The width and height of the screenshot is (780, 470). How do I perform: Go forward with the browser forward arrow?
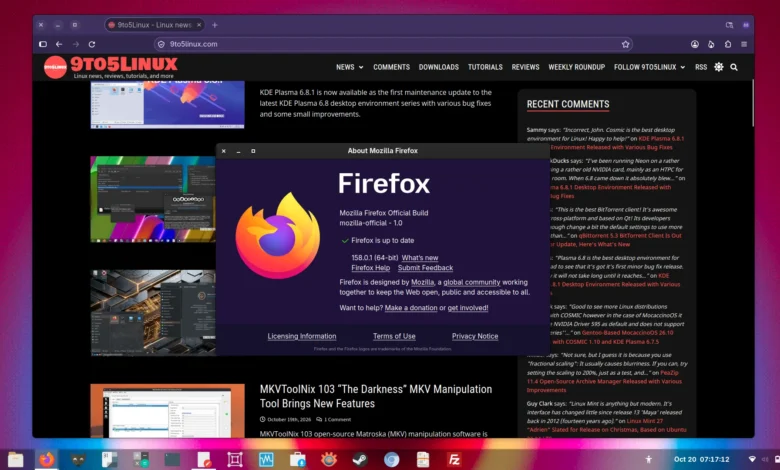tap(76, 44)
